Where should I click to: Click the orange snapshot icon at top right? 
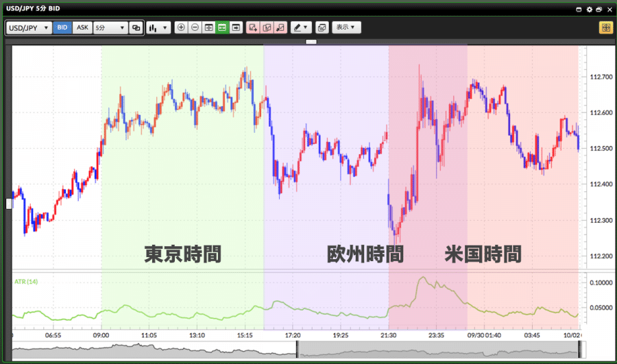click(606, 27)
